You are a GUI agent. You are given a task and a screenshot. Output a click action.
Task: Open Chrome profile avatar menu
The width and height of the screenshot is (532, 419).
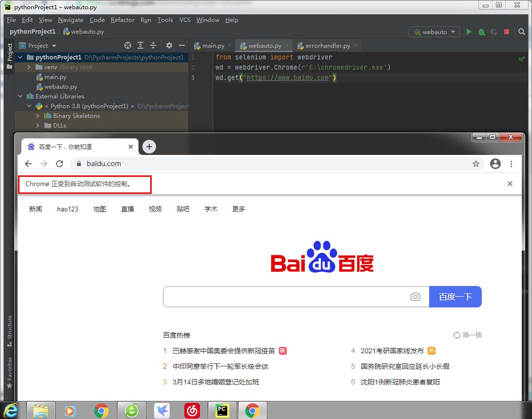[495, 164]
